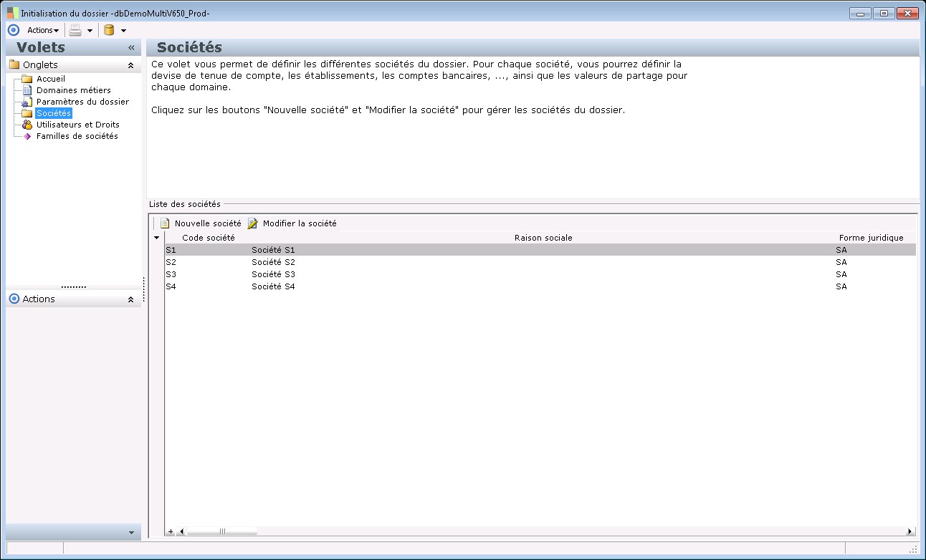Viewport: 926px width, 560px height.
Task: Select the row with code S2
Action: [540, 262]
